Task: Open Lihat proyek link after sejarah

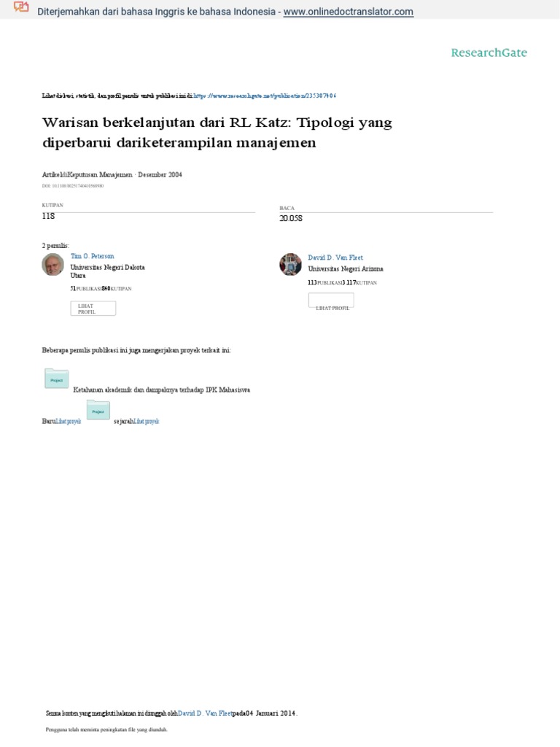Action: tap(146, 421)
